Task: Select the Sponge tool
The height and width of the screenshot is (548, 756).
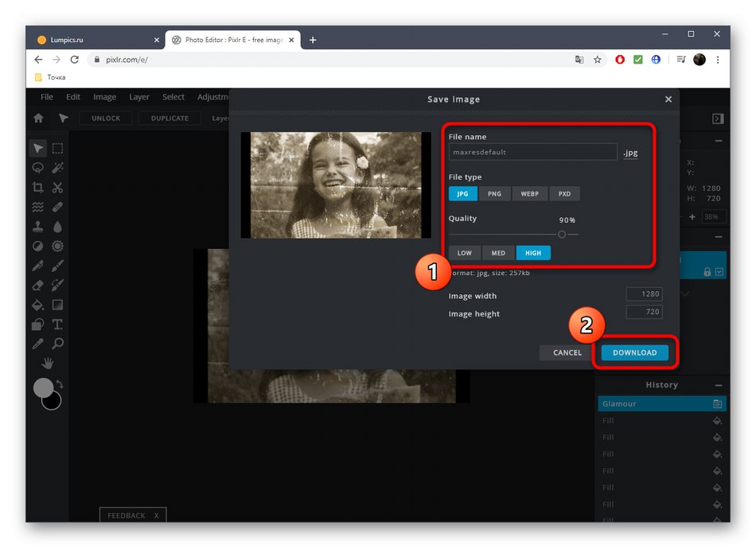Action: pos(57,247)
